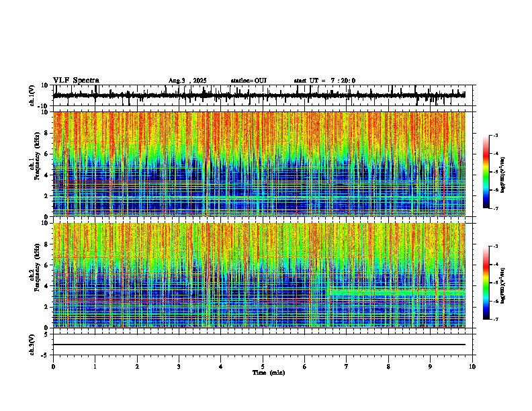Image resolution: width=532 pixels, height=411 pixels.
Task: Click the ch.1 spectrogram color bar
Action: coord(486,172)
